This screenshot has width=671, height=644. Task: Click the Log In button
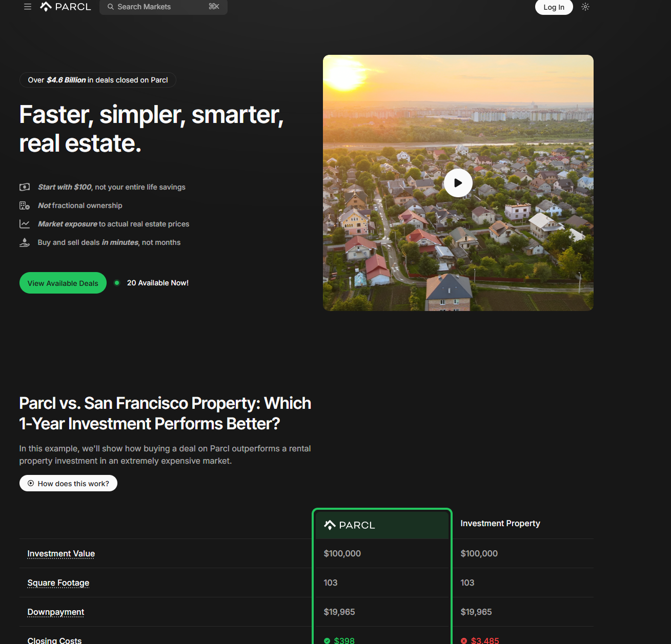pyautogui.click(x=554, y=7)
